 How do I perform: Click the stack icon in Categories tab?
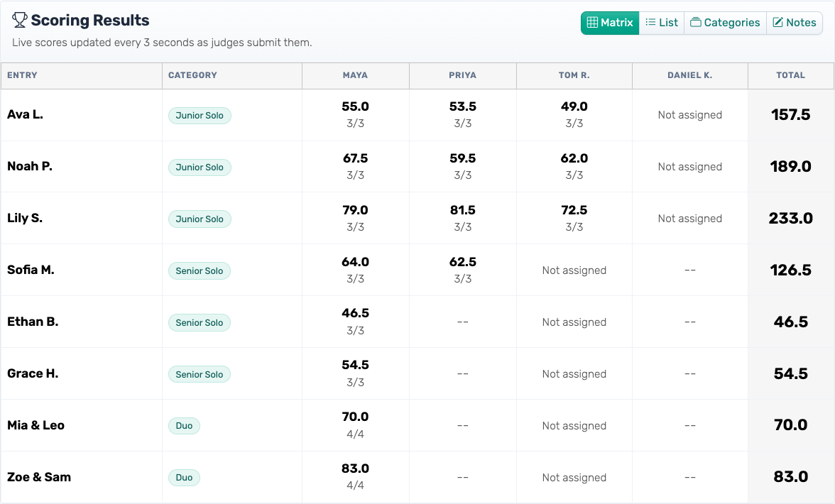pyautogui.click(x=696, y=22)
